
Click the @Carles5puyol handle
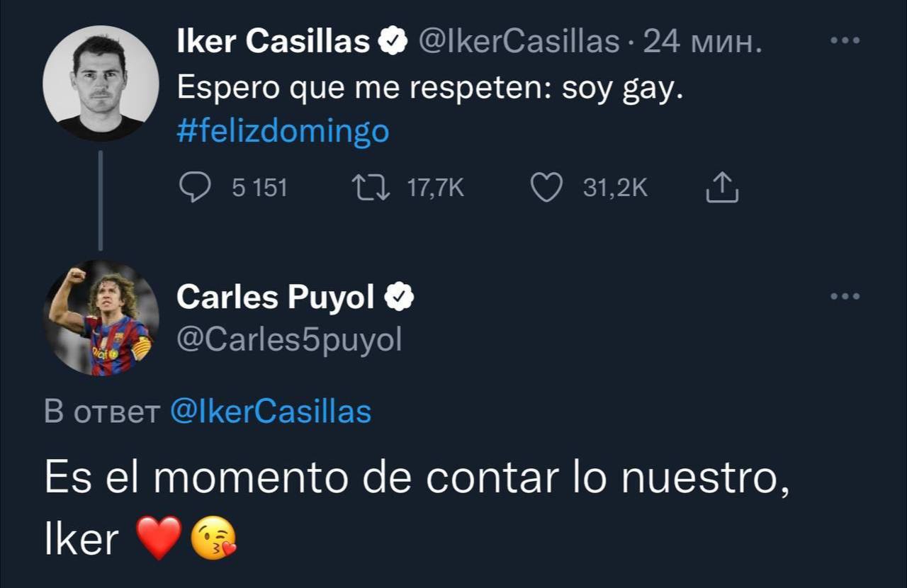(x=288, y=340)
